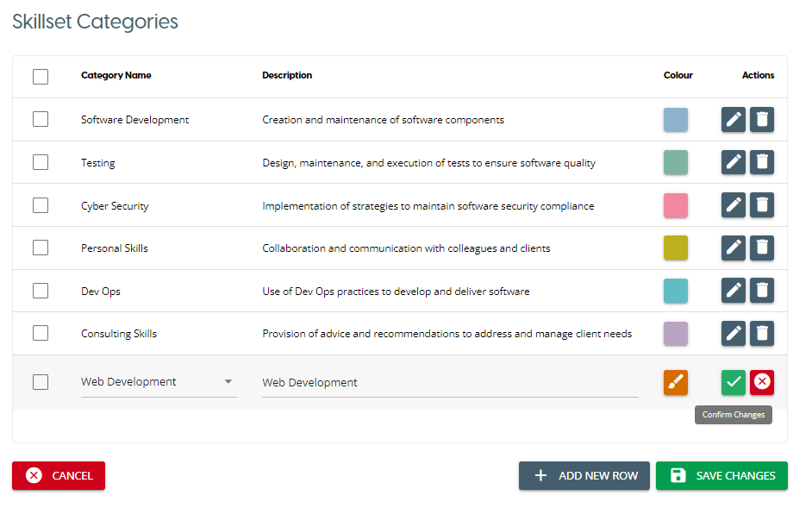Confirm changes with green checkmark icon
The image size is (812, 527).
pos(733,382)
